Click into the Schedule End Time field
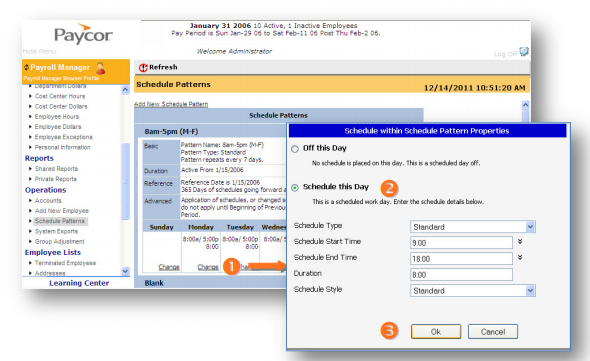 (x=461, y=259)
